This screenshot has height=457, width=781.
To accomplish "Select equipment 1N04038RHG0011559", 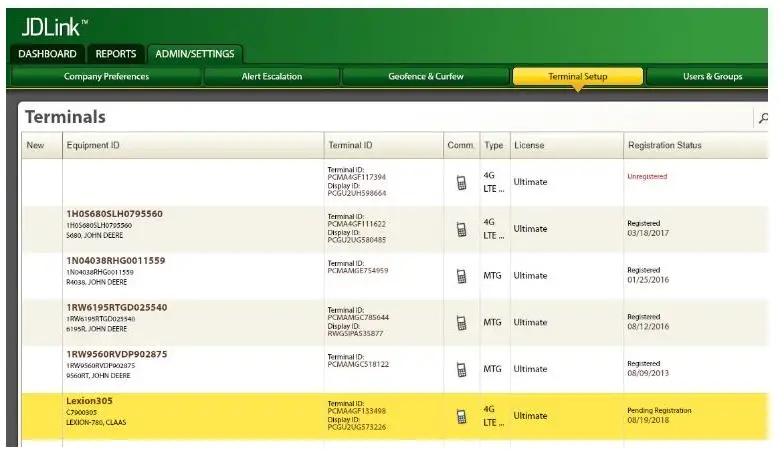I will [116, 261].
